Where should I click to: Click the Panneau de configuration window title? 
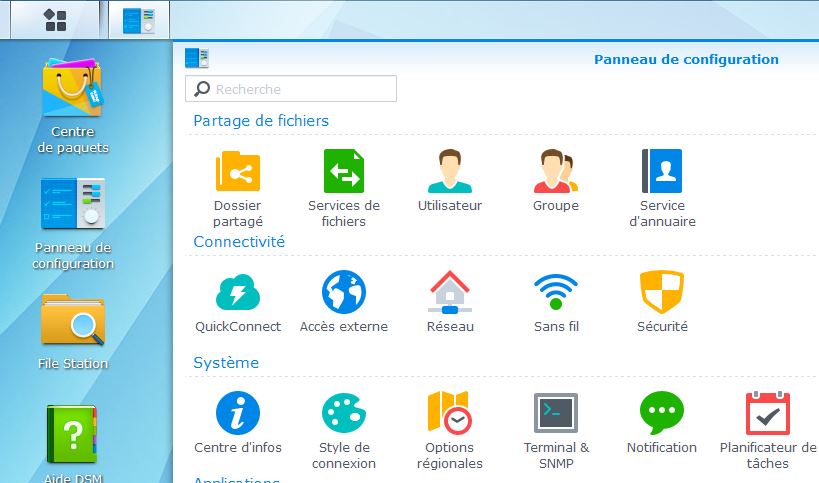(x=686, y=60)
